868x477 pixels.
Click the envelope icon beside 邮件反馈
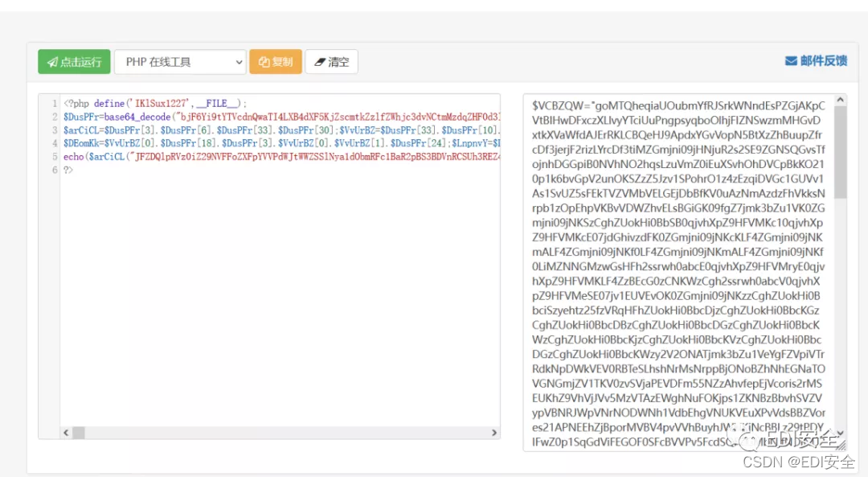pyautogui.click(x=791, y=61)
